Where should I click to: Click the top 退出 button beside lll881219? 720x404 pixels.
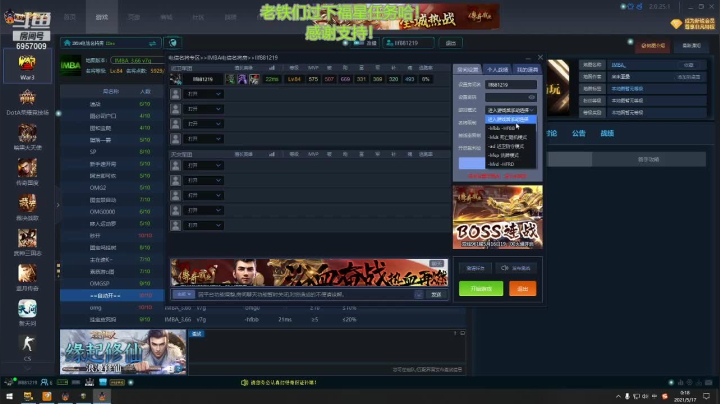coord(450,43)
